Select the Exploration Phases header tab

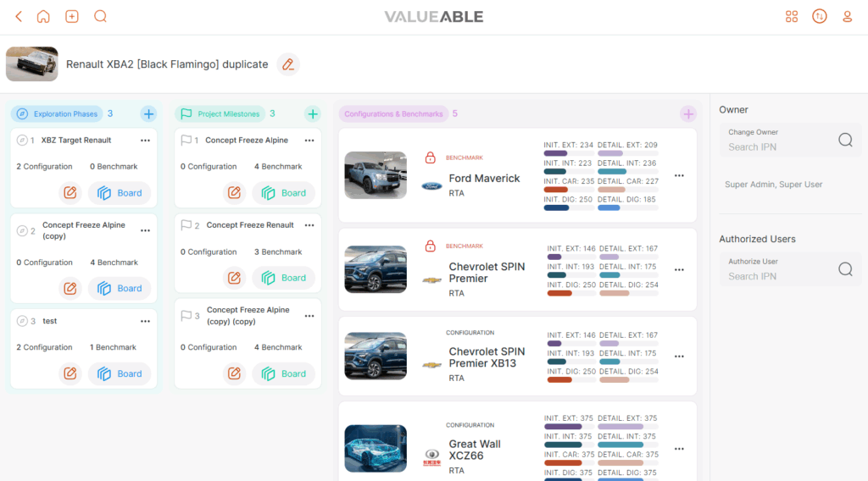(x=57, y=113)
